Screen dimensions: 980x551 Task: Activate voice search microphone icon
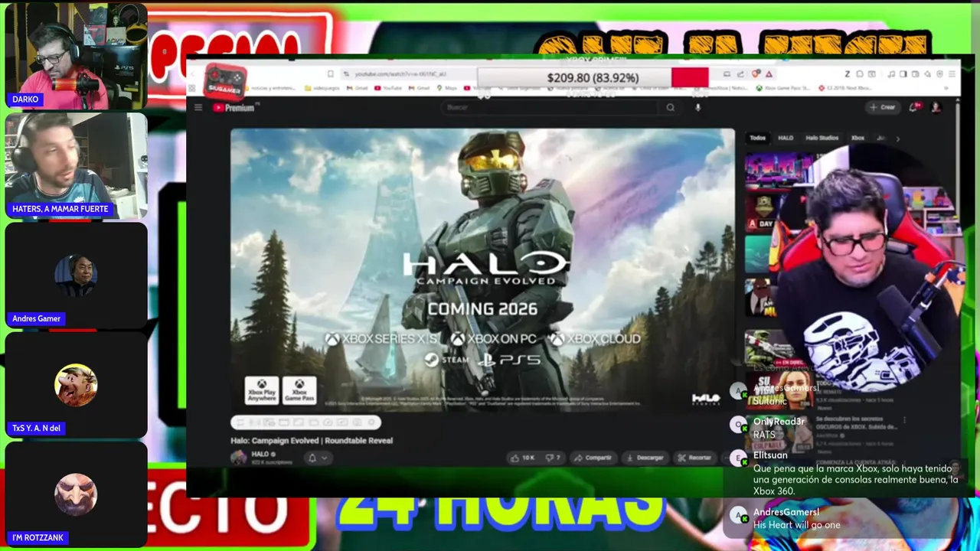(697, 107)
